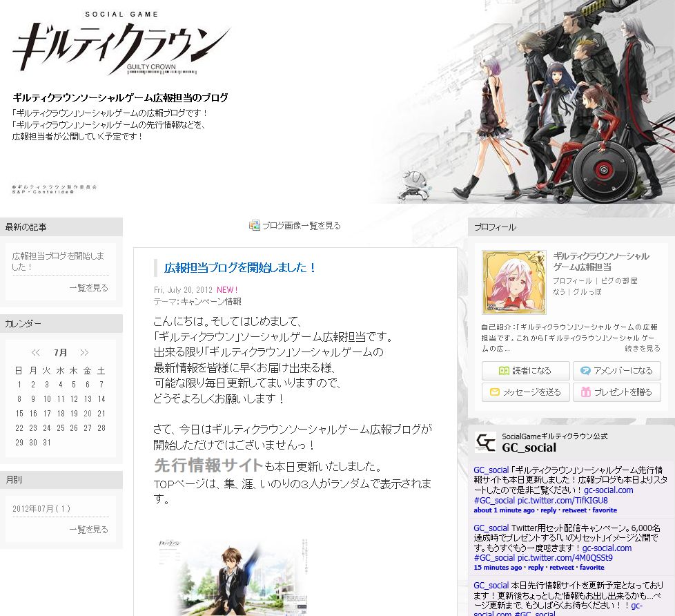Click 一覧を見る under recent articles
675x616 pixels.
pyautogui.click(x=88, y=288)
